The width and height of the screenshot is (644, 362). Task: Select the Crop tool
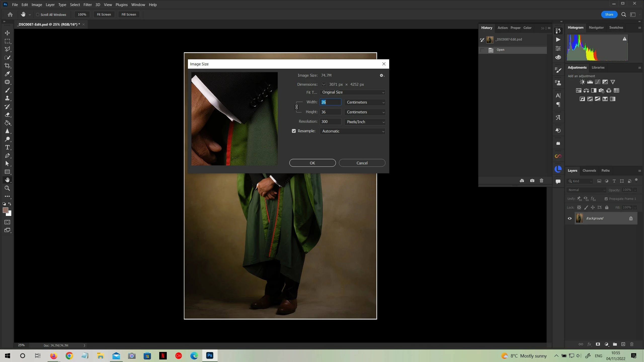[x=7, y=66]
